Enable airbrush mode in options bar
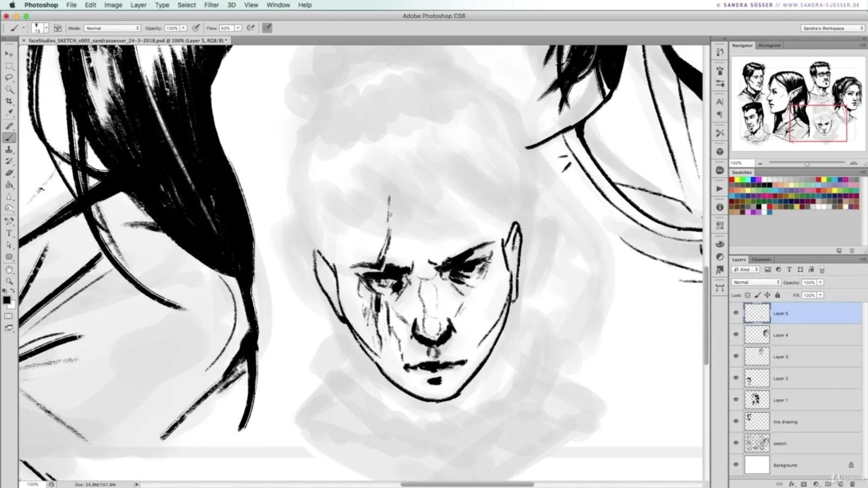This screenshot has height=488, width=868. pyautogui.click(x=251, y=28)
